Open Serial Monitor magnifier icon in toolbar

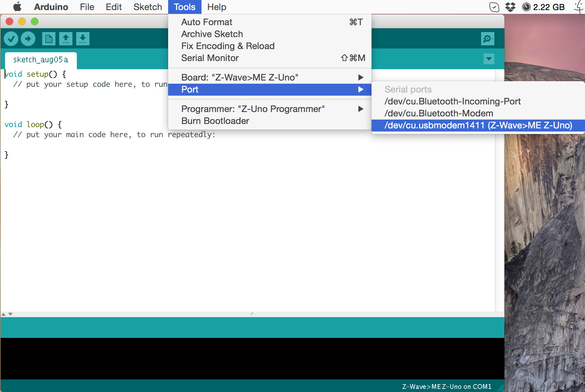pos(488,39)
